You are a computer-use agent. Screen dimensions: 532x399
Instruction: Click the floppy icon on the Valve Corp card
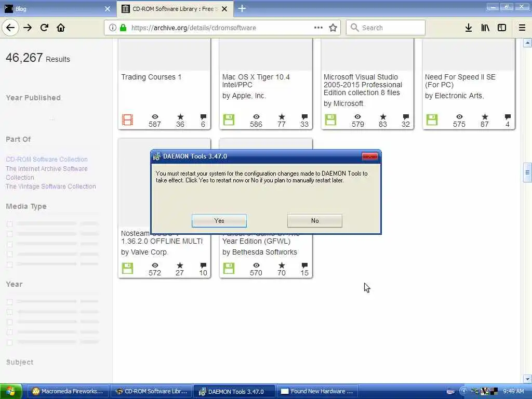coord(128,269)
